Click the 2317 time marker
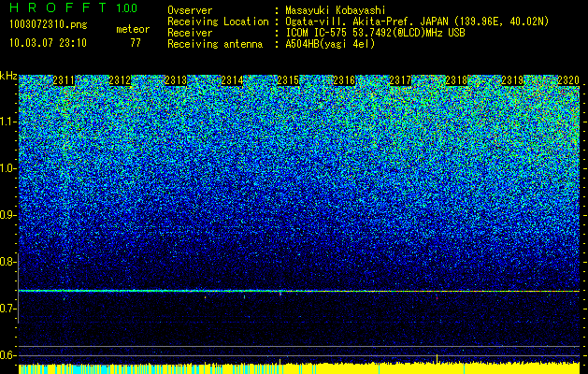Screen dimensions: 588x374 (400, 80)
